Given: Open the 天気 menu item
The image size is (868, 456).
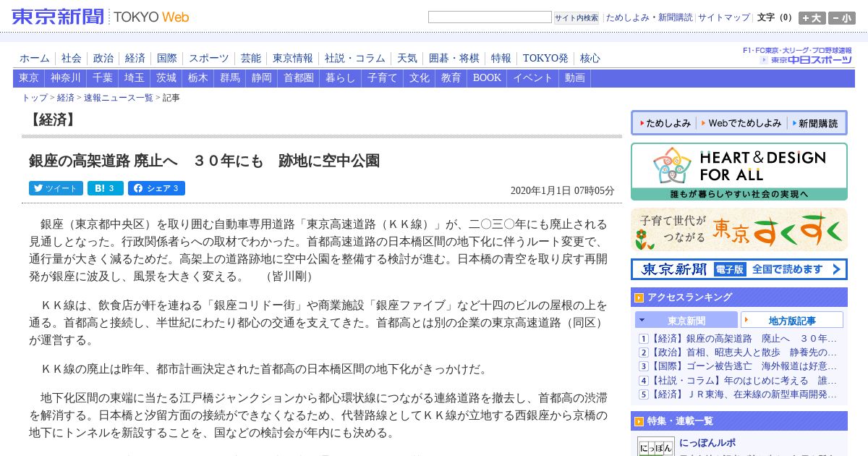Looking at the screenshot, I should (x=407, y=58).
